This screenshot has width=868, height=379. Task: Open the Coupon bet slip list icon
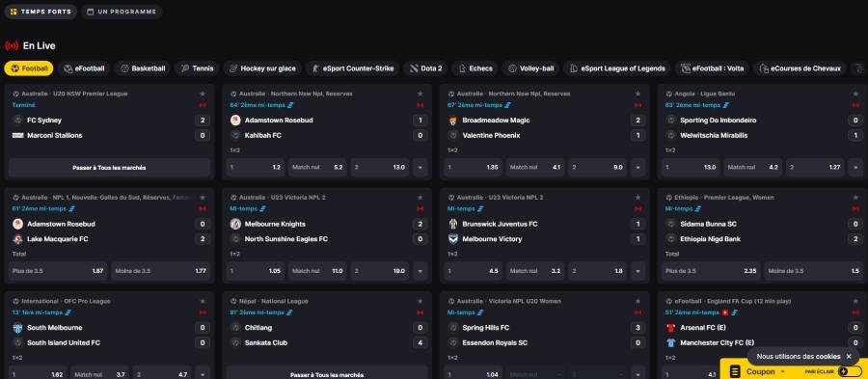tap(735, 371)
